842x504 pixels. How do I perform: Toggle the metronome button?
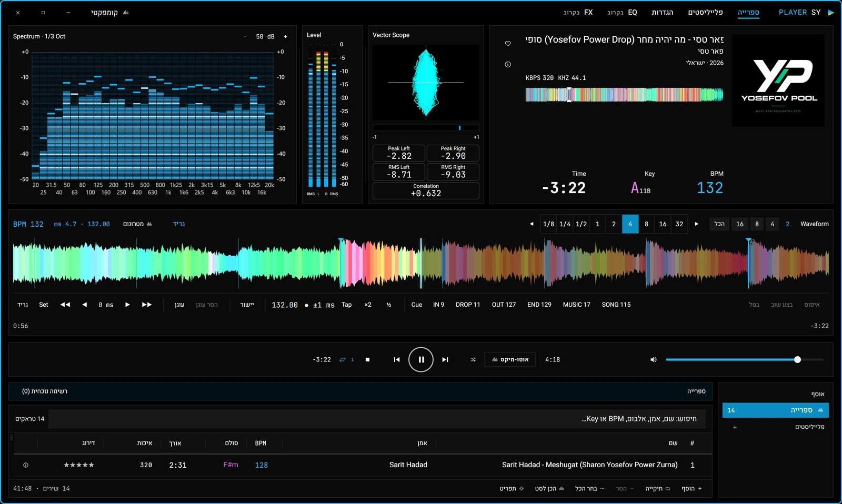(137, 224)
